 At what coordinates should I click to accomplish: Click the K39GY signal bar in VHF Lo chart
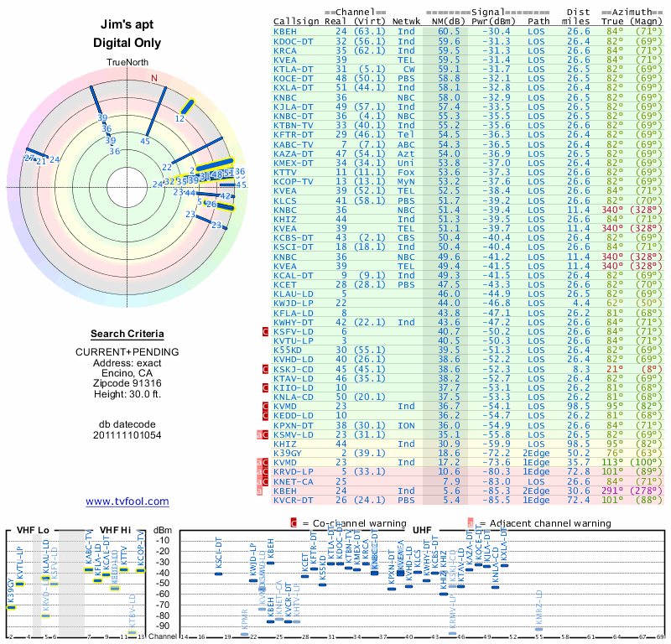[11, 607]
